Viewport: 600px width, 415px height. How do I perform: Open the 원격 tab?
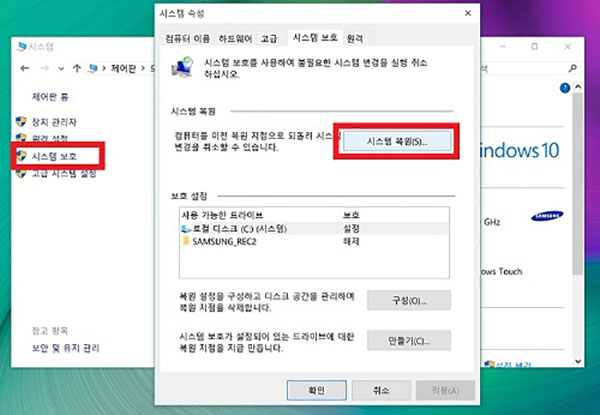pyautogui.click(x=355, y=38)
